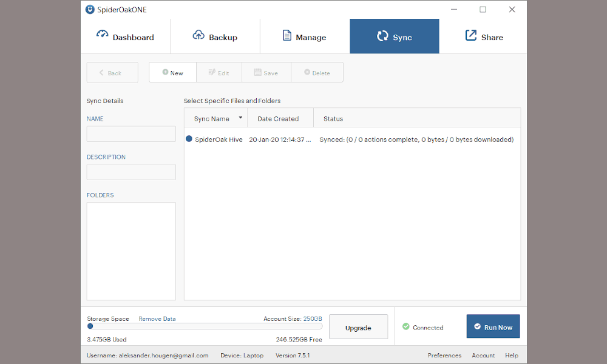Click into the DESCRIPTION input field
The image size is (607, 364).
coord(131,172)
